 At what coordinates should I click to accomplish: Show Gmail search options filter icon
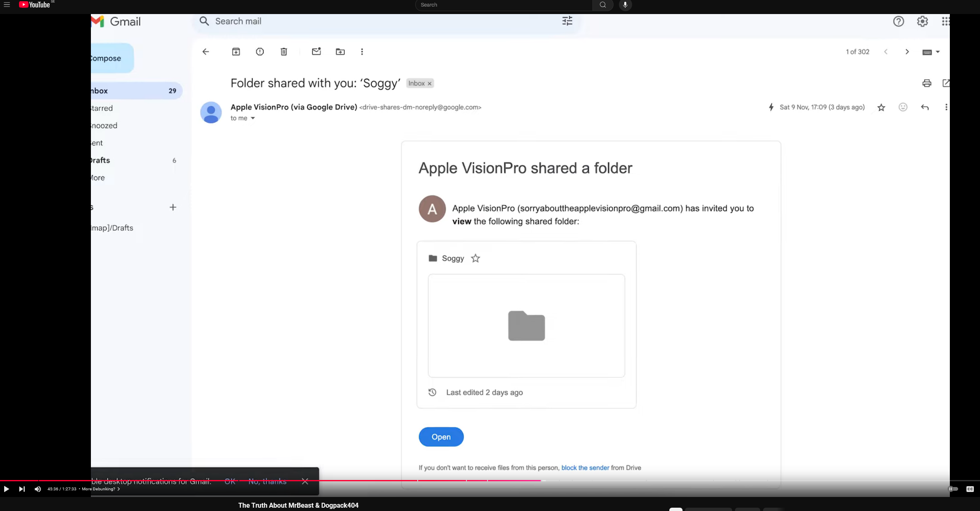(567, 21)
